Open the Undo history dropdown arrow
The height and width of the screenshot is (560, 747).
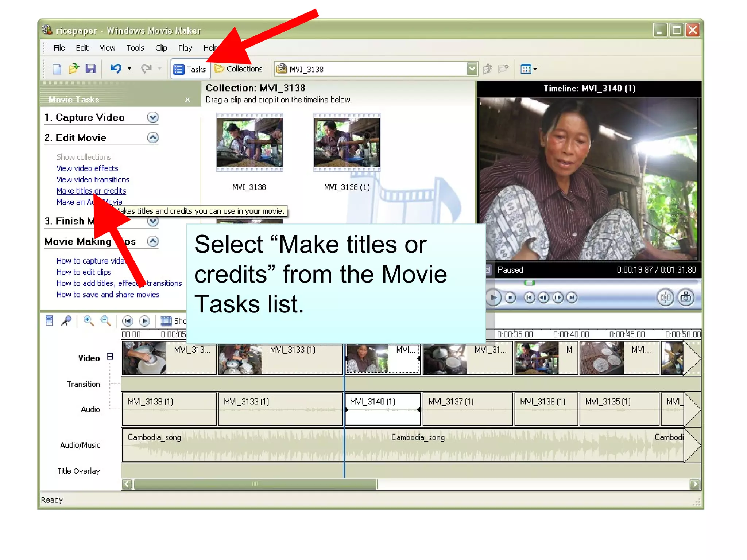coord(129,69)
